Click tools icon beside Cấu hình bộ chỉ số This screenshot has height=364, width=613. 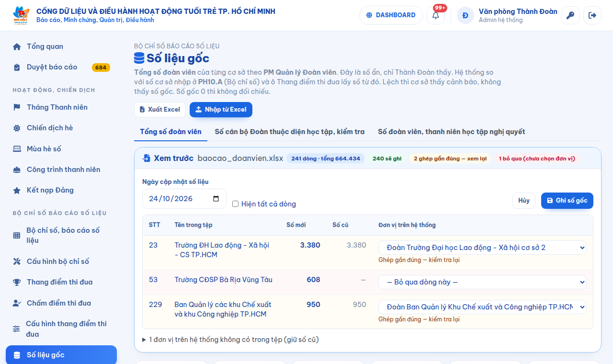point(17,262)
